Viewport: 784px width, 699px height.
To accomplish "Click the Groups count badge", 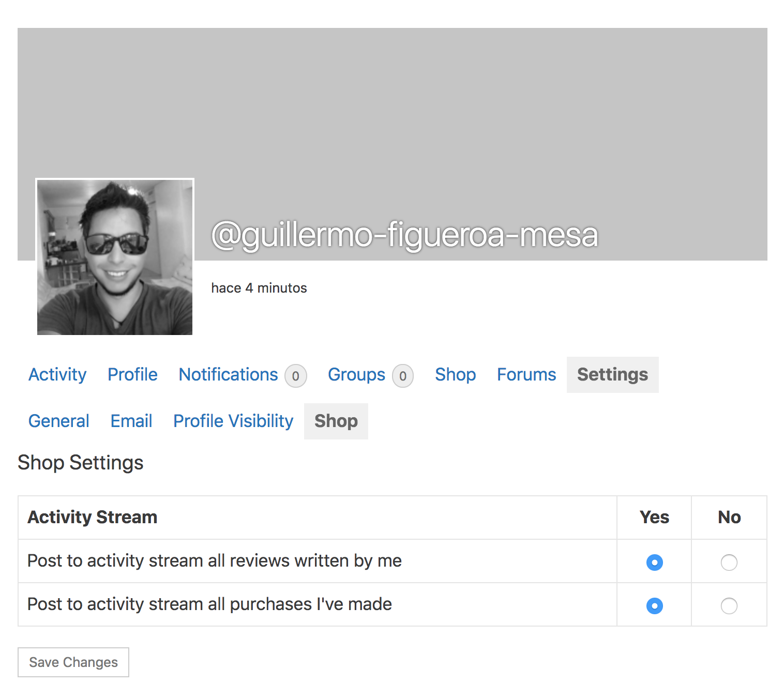I will 403,376.
